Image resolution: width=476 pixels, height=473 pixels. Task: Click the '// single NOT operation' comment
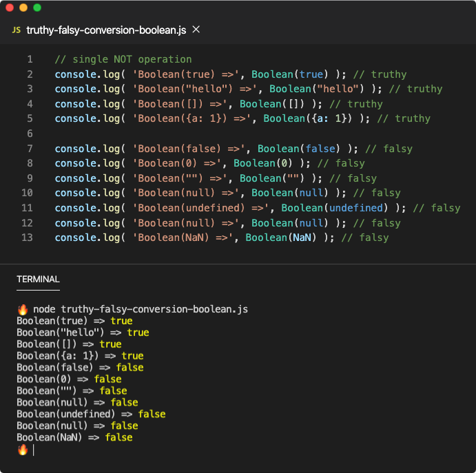coord(123,59)
